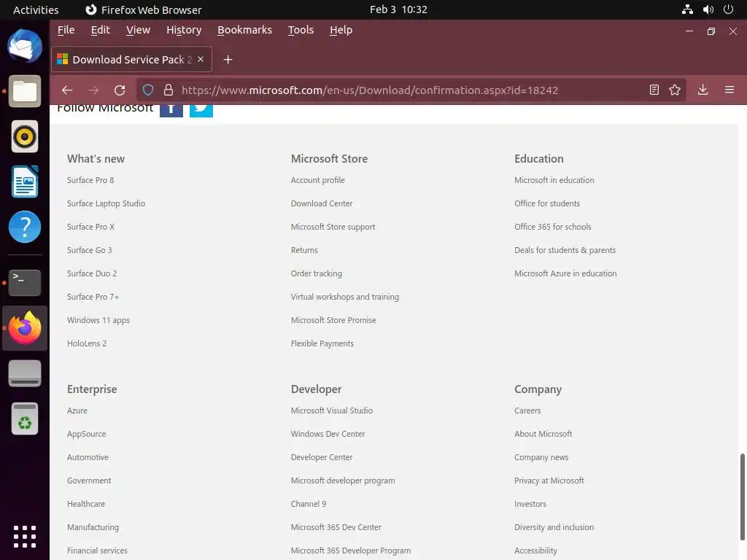Launch Thunderbird from the dock
Screen dimensions: 747x560
[x=25, y=46]
